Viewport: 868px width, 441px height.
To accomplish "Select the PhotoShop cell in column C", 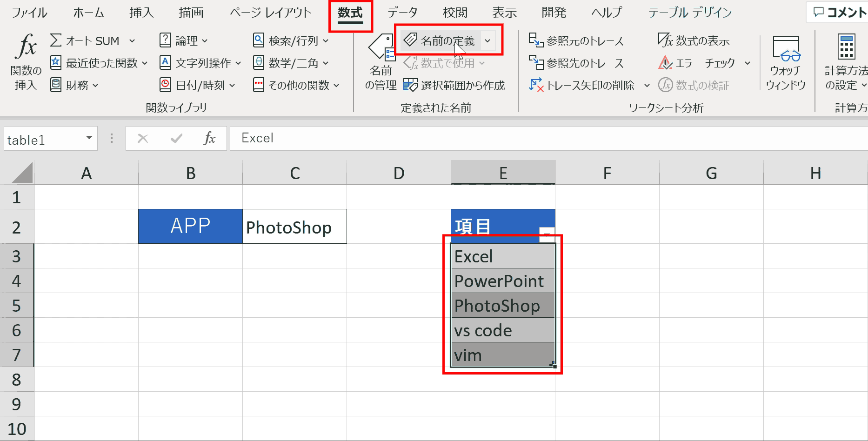I will click(x=294, y=226).
